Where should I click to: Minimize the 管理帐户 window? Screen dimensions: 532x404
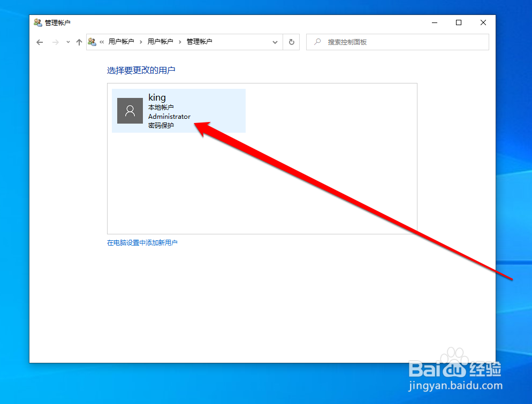click(435, 22)
